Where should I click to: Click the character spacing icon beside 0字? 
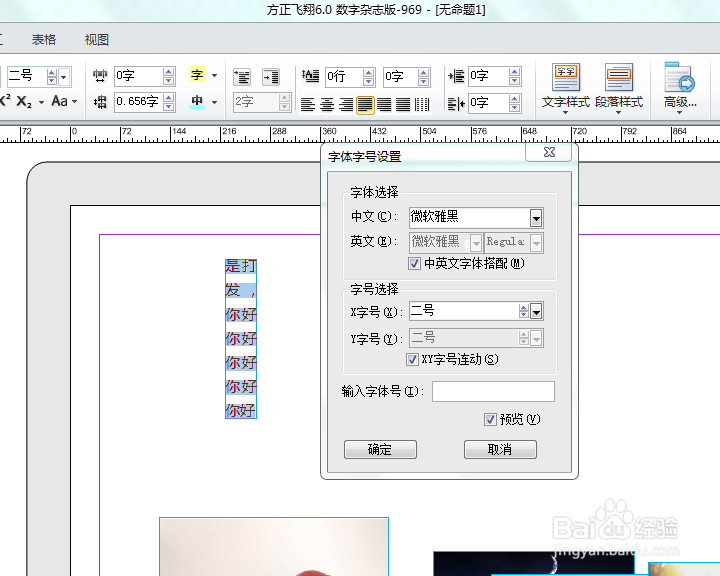(x=100, y=75)
